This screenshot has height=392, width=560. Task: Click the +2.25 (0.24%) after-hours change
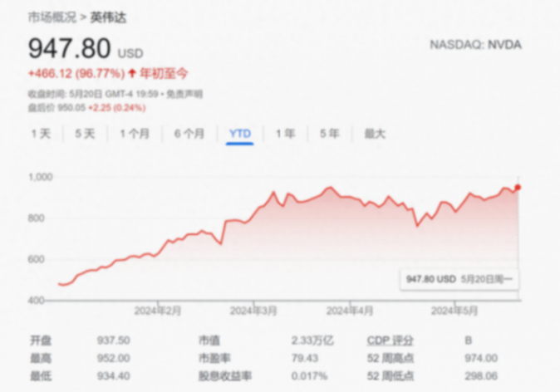(117, 108)
